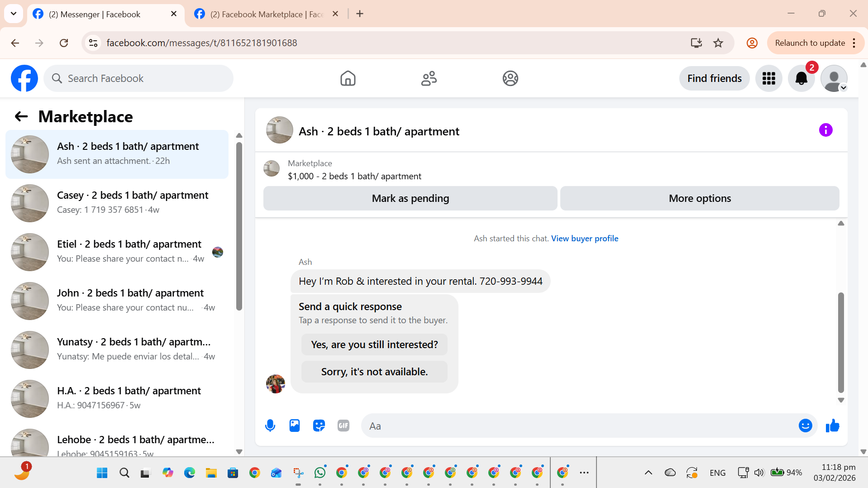Open the Groups icon in top navigation
The width and height of the screenshot is (868, 488).
point(510,78)
